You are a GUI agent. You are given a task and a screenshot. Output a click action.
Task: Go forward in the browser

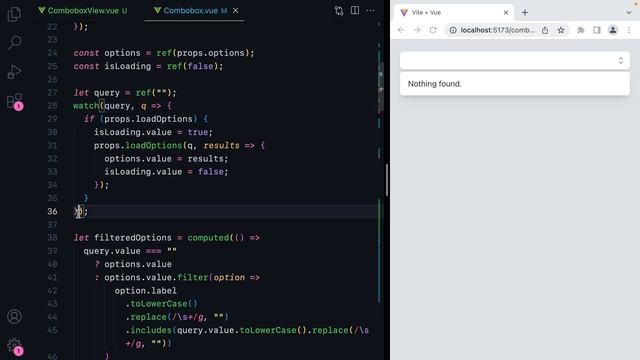417,30
